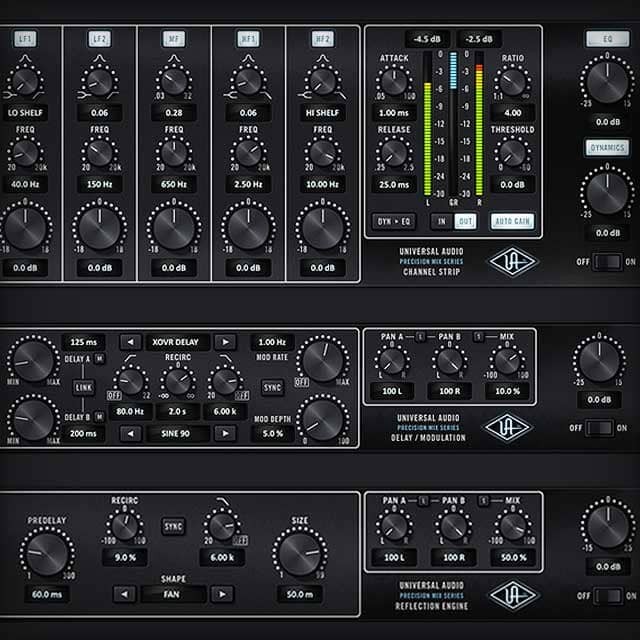Click the 1.00 Hz mod rate value field
Screen dimensions: 640x640
pos(272,342)
